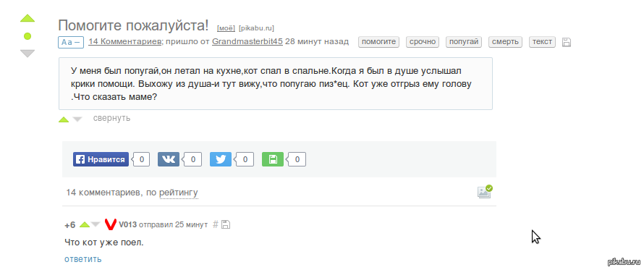Save the V013 comment with the floppy icon

(x=226, y=224)
